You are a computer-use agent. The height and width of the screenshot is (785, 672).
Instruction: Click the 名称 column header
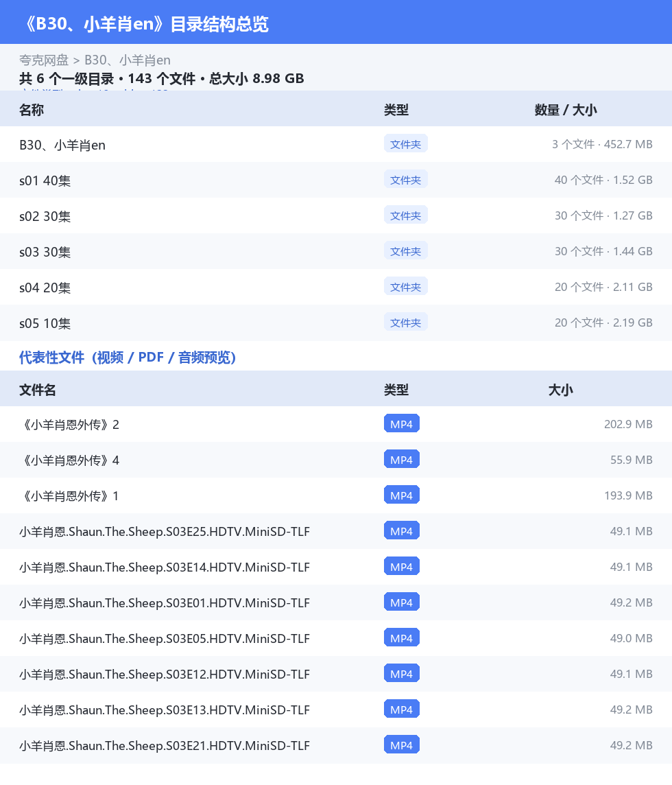coord(32,110)
